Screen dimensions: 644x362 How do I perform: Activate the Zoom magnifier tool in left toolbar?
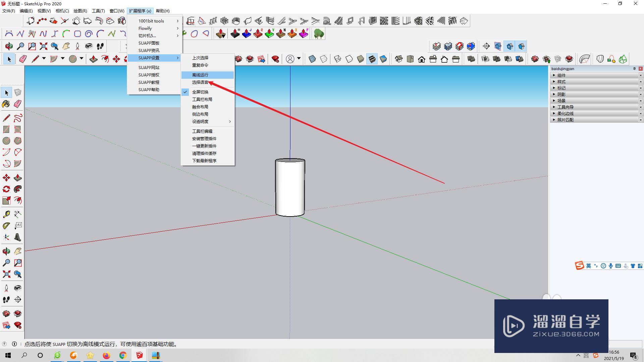coord(6,263)
